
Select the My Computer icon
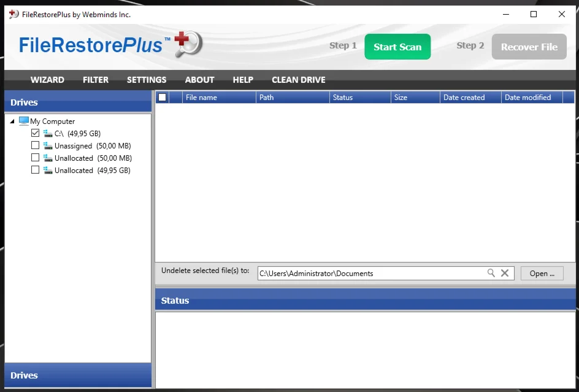[24, 121]
